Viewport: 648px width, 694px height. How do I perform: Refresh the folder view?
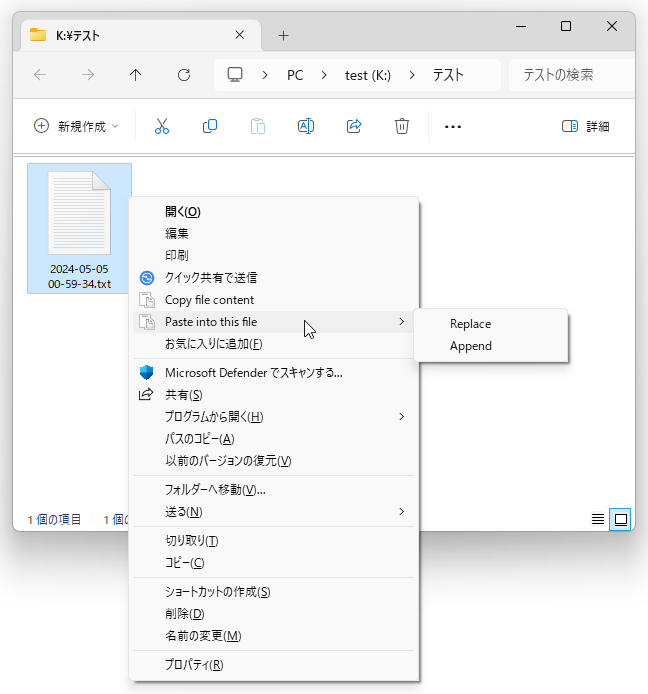pyautogui.click(x=184, y=75)
